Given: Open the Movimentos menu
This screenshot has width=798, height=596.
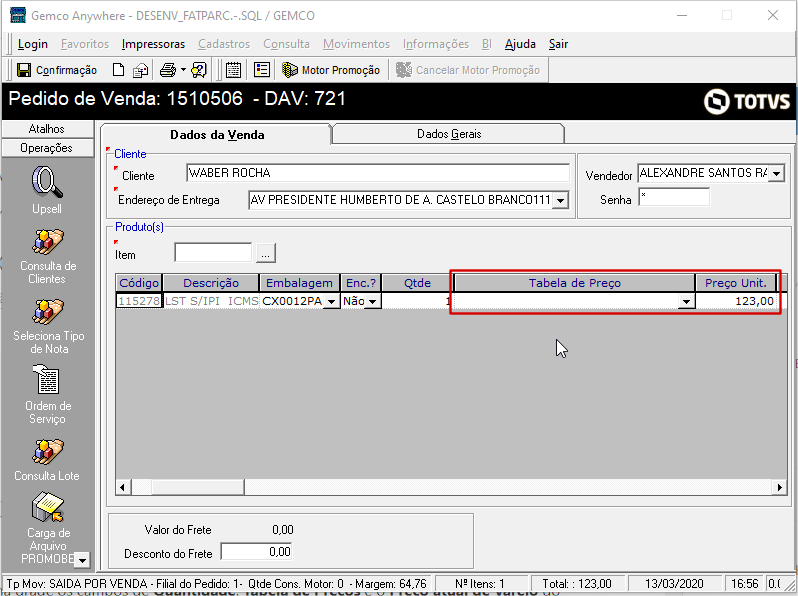Looking at the screenshot, I should (x=356, y=44).
